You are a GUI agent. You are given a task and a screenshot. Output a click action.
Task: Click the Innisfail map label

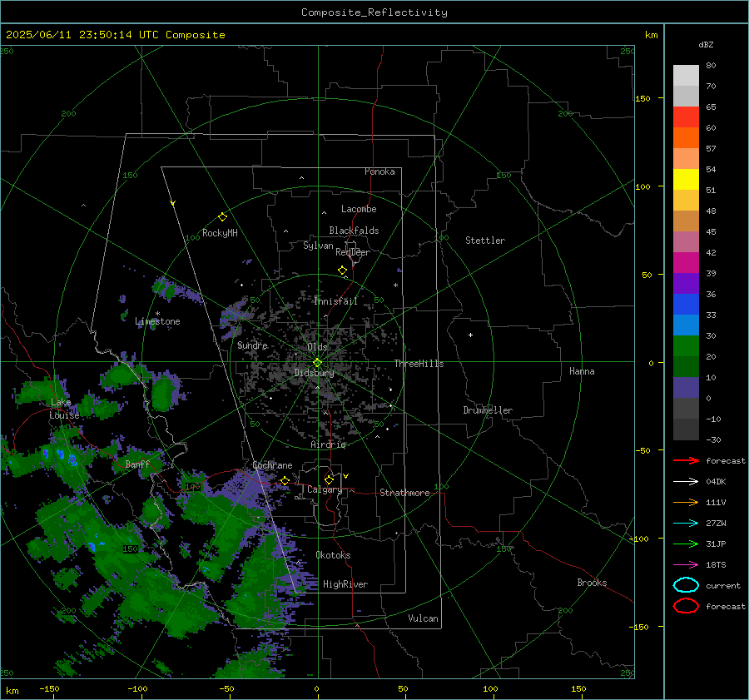(x=336, y=301)
